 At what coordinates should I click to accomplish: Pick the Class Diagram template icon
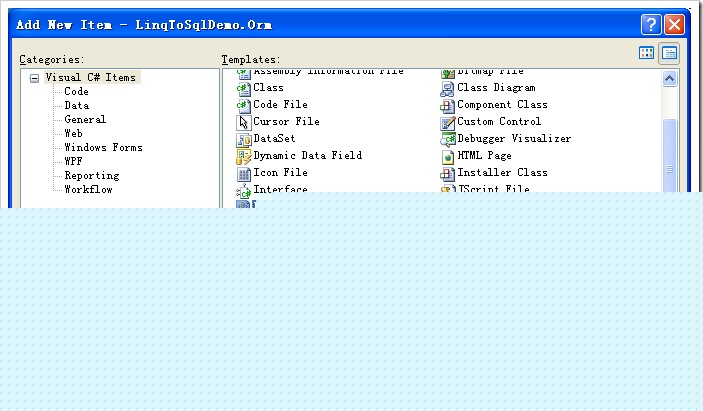pyautogui.click(x=447, y=88)
